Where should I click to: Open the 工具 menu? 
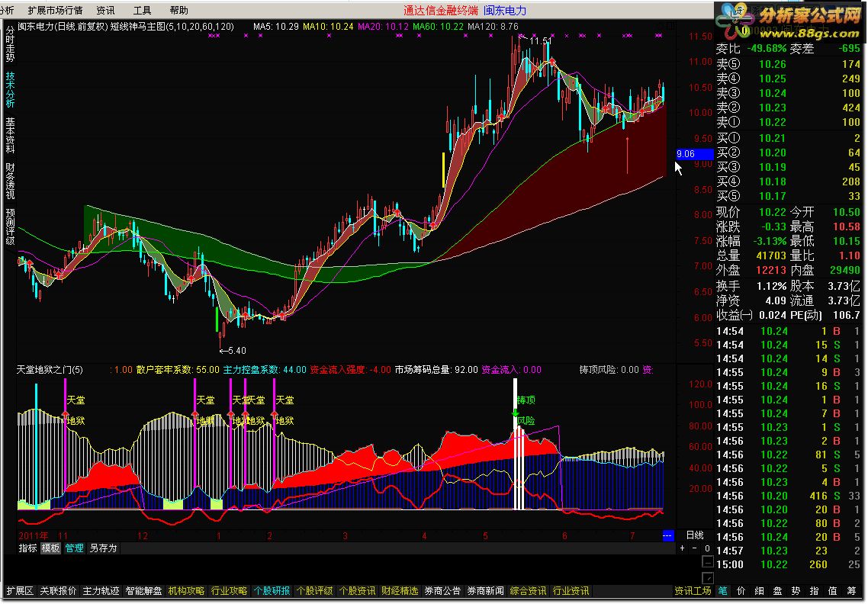pos(143,10)
